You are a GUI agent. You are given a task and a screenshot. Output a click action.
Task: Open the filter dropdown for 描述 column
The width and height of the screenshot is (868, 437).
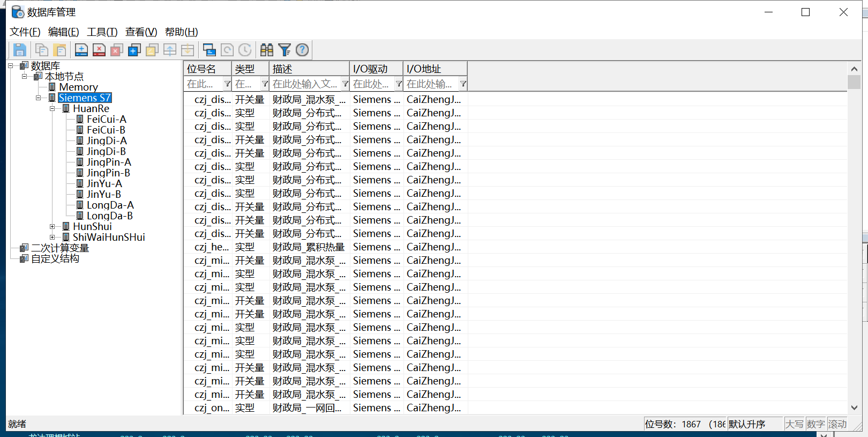(345, 84)
